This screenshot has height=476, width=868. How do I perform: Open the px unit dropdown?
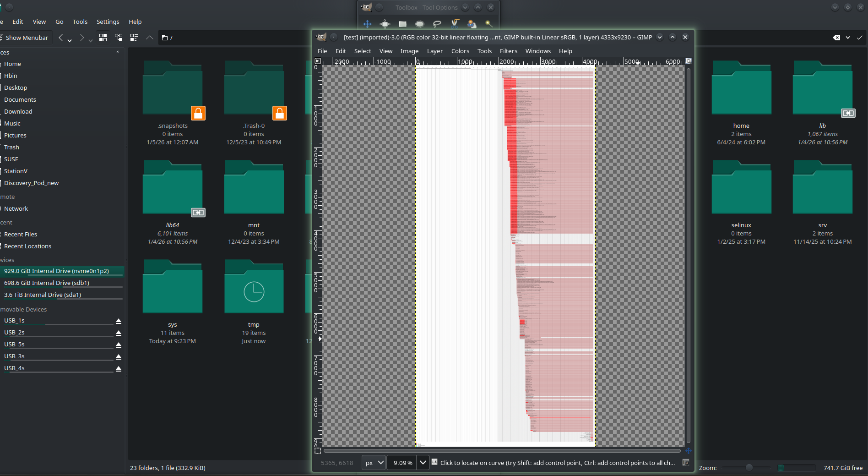click(x=374, y=463)
